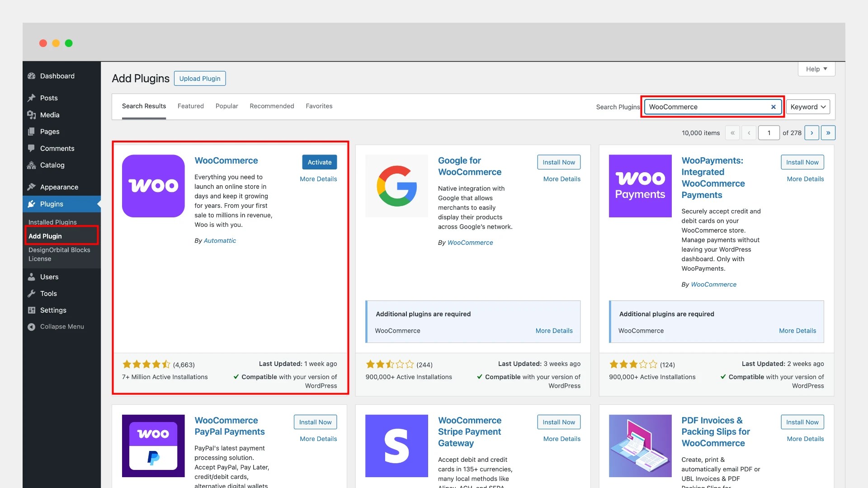Screen dimensions: 868x488
Task: Open the Keyword search type dropdown
Action: click(808, 107)
